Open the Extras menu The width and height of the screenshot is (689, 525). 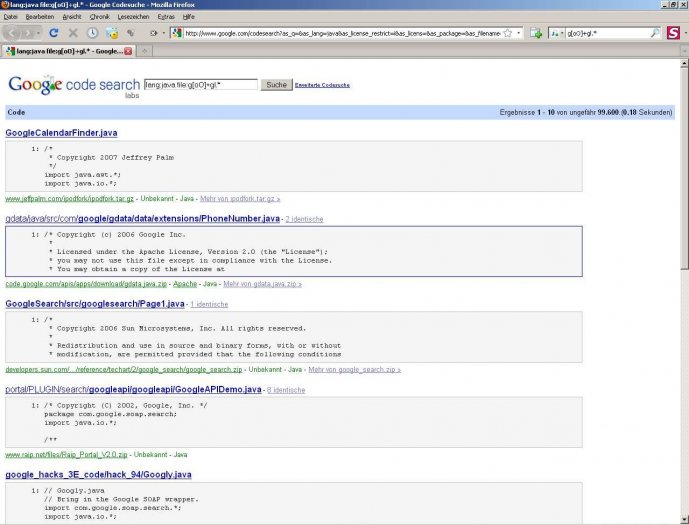(166, 17)
